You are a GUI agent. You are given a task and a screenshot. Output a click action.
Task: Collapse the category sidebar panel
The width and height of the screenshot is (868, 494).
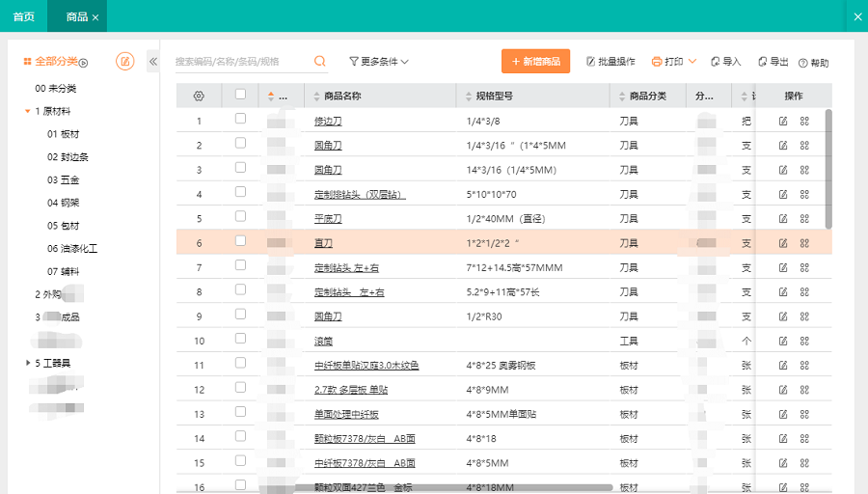pyautogui.click(x=152, y=61)
